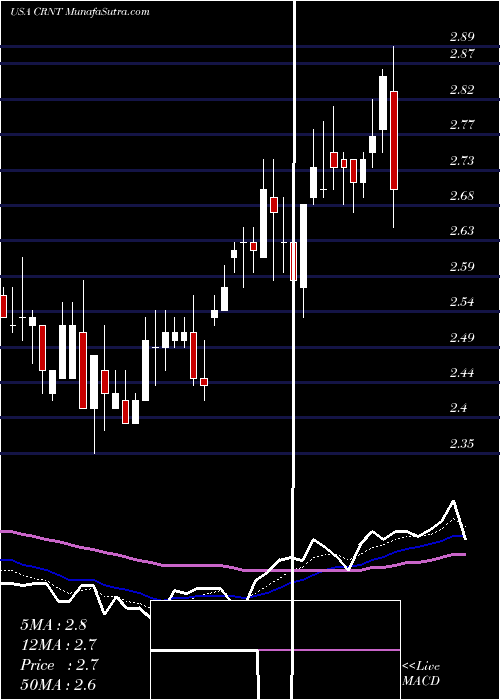Click the Price : 2.7 value
This screenshot has width=500, height=700.
[59, 665]
